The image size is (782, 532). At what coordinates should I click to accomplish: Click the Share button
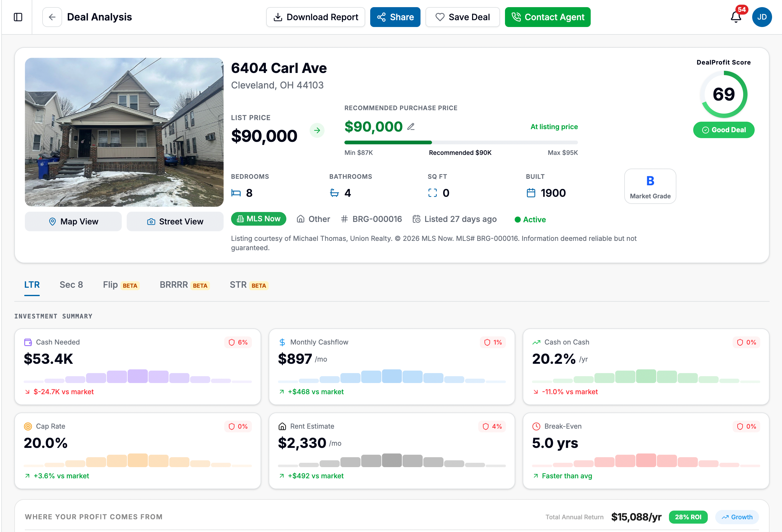[x=395, y=17]
